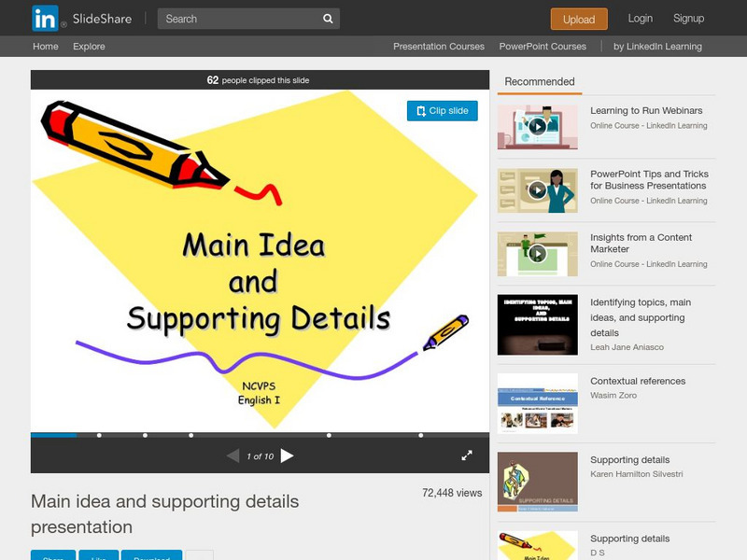Image resolution: width=747 pixels, height=560 pixels.
Task: Click the Clip slide button
Action: (x=442, y=111)
